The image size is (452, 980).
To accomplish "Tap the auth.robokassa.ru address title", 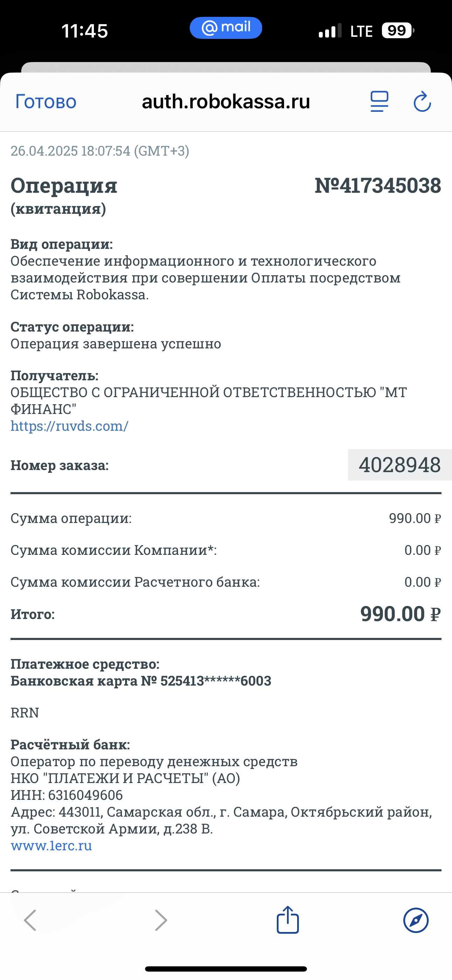I will click(226, 102).
